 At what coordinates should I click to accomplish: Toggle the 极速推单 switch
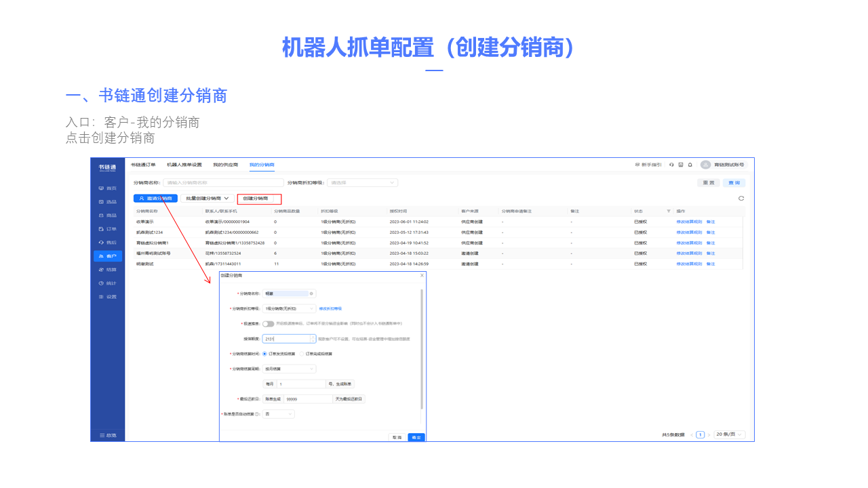[269, 324]
